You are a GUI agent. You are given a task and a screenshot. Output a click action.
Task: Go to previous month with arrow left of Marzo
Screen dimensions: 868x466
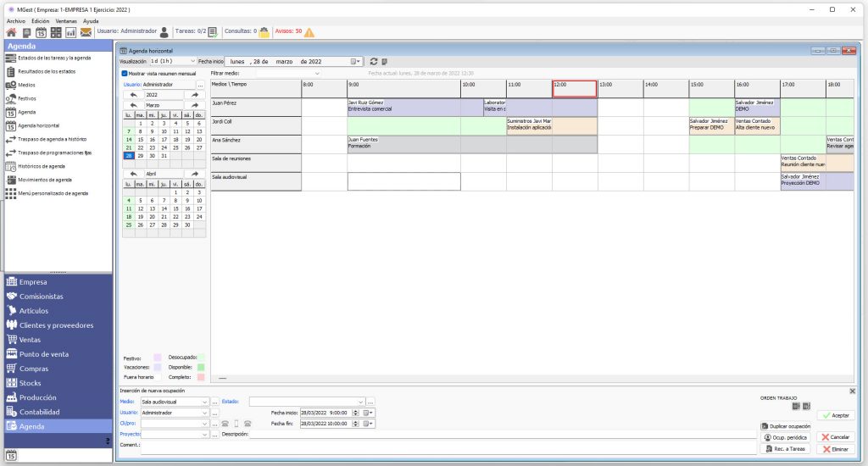133,105
